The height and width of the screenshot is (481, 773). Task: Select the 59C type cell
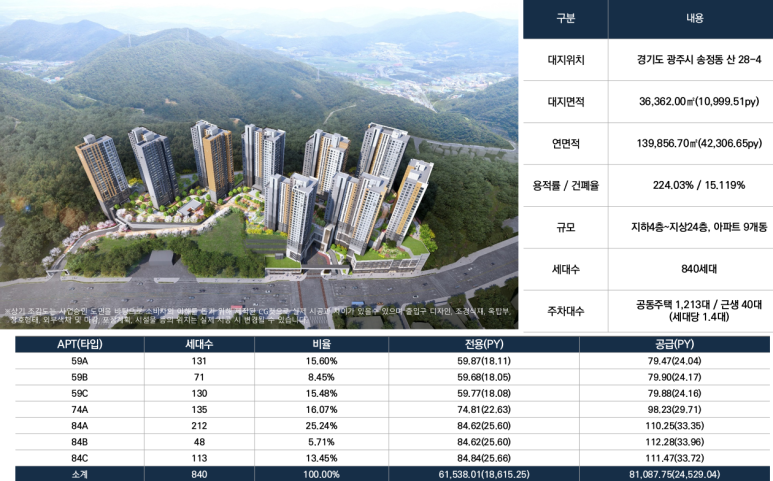(79, 394)
